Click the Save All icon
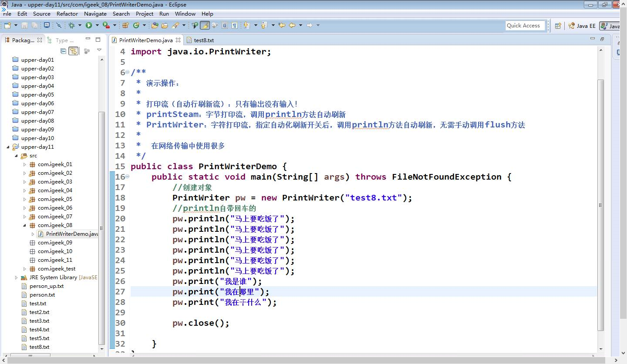Image resolution: width=627 pixels, height=364 pixels. coord(34,25)
